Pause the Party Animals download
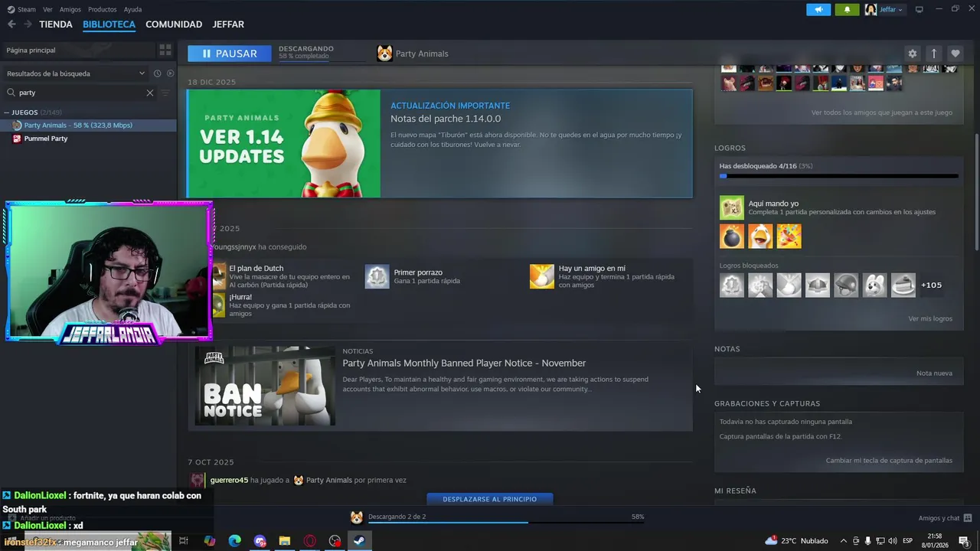This screenshot has height=551, width=980. coord(229,54)
